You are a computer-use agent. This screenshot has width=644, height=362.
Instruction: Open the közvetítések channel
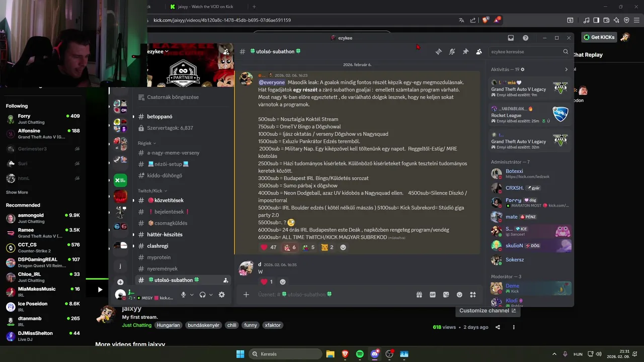182,200
